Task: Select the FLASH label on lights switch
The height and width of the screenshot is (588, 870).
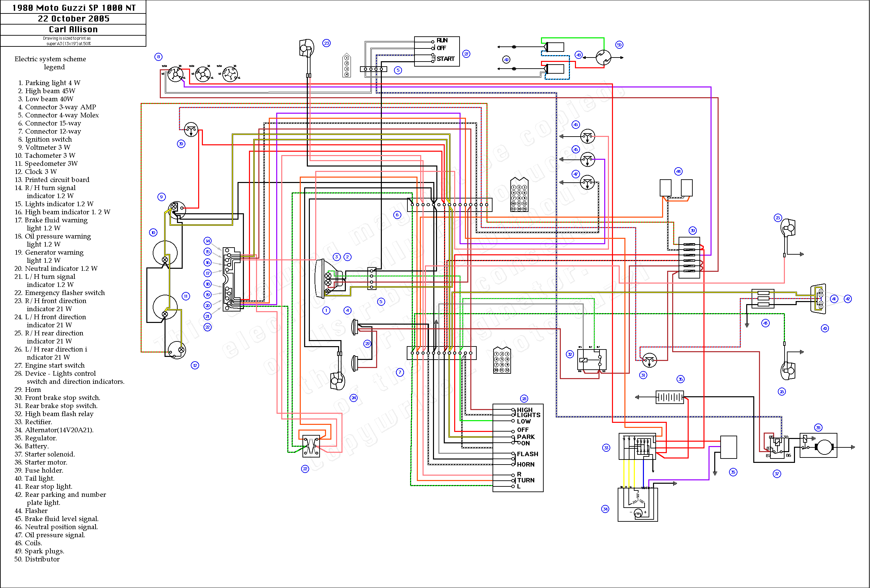Action: [x=528, y=454]
